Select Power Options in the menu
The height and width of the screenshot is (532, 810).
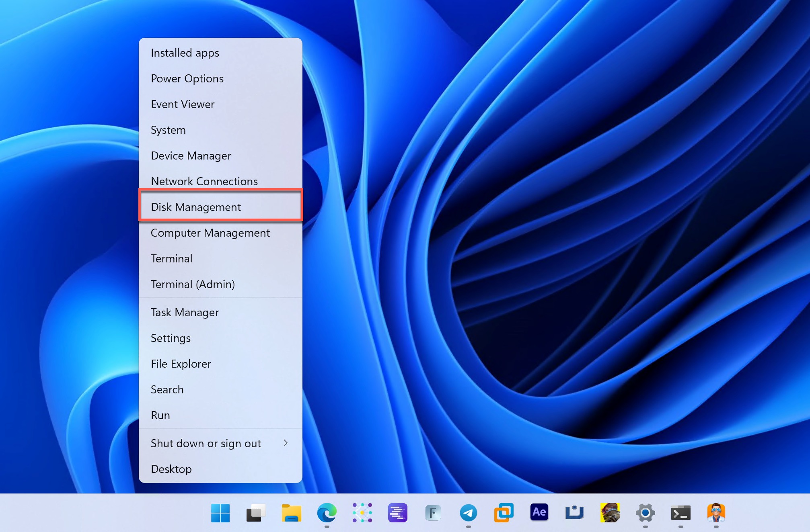[220, 79]
